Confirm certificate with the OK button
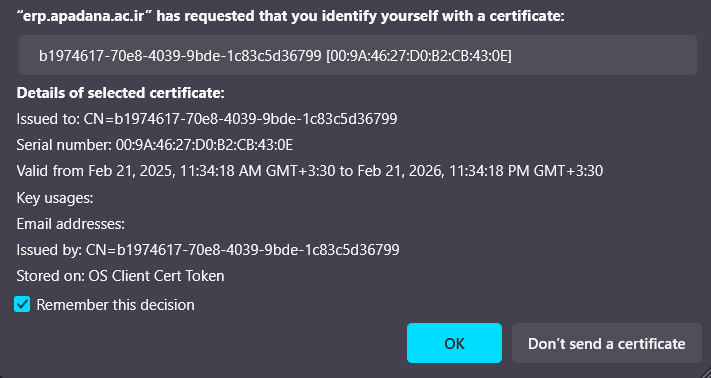The width and height of the screenshot is (711, 378). [x=454, y=343]
